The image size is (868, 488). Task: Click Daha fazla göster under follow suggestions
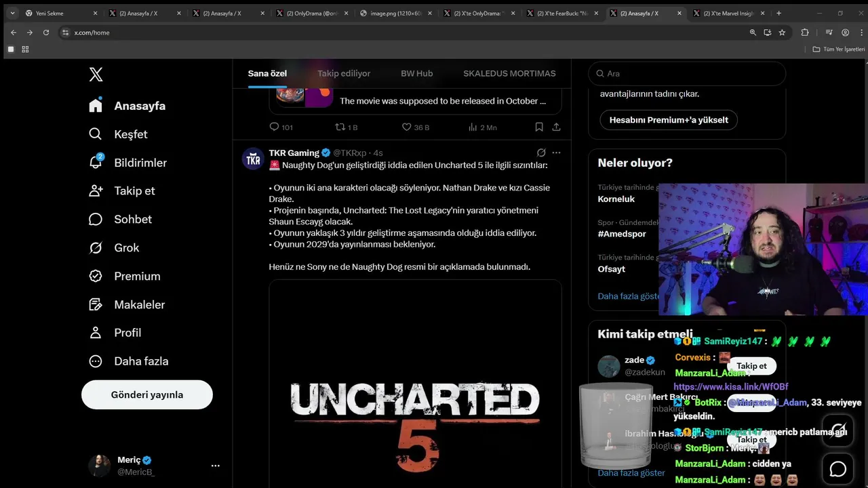[631, 472]
